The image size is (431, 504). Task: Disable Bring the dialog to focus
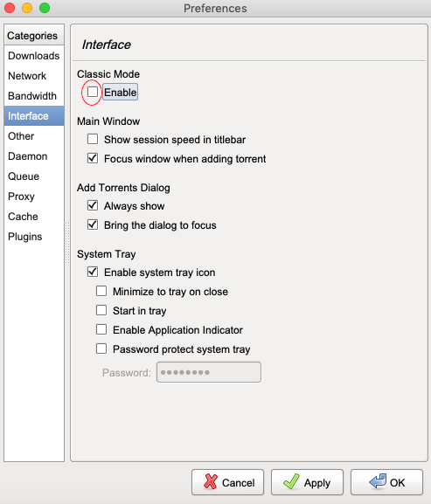(93, 224)
